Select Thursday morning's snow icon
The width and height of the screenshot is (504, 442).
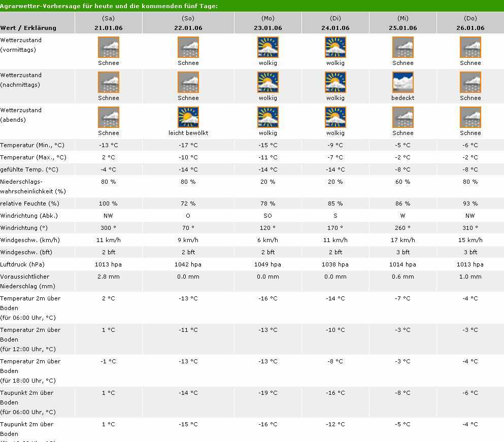click(470, 48)
